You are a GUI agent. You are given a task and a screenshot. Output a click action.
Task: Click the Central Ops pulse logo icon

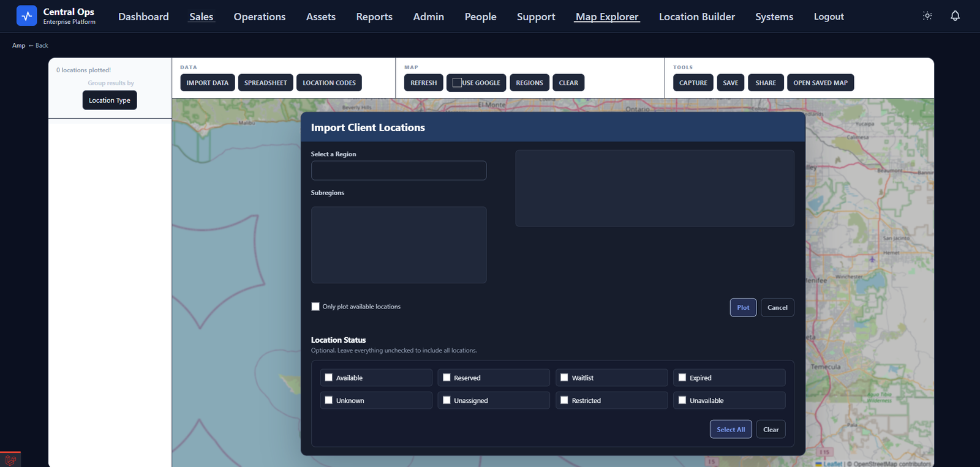point(26,16)
